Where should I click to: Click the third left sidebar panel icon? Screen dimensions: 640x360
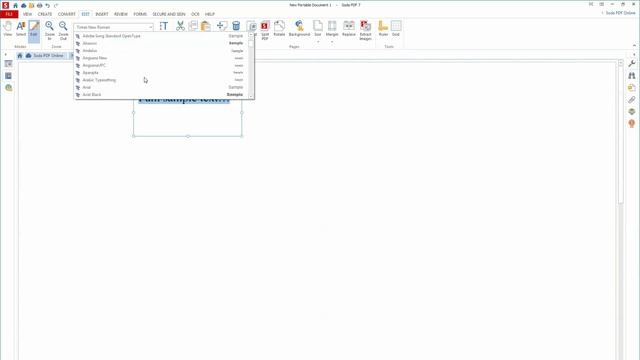click(8, 88)
